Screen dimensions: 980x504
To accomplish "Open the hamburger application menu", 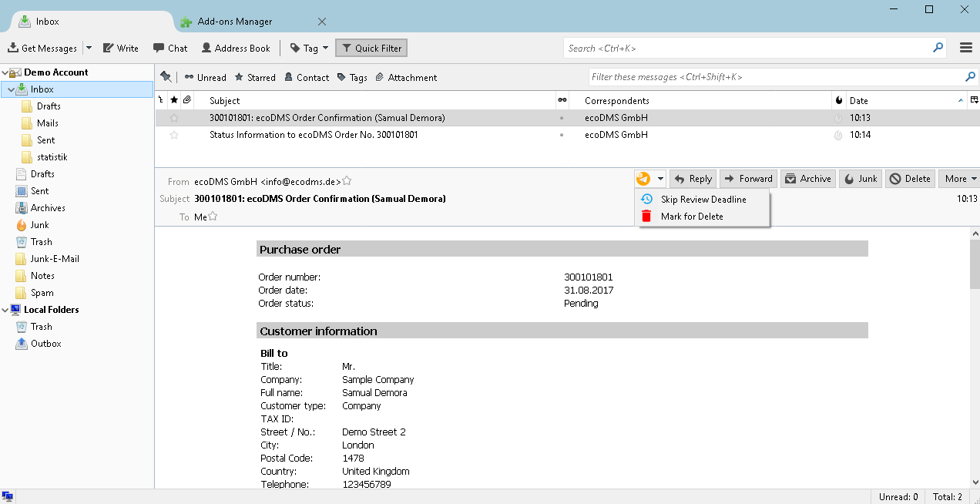I will pyautogui.click(x=966, y=48).
